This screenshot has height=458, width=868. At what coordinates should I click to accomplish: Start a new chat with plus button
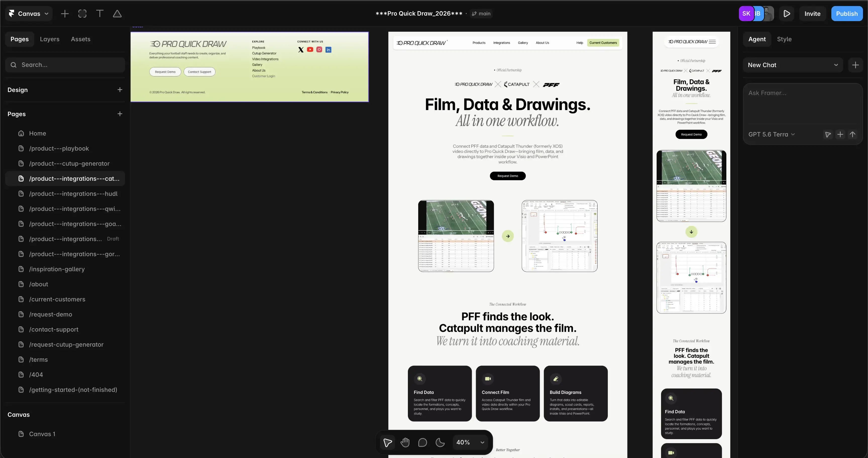[x=855, y=65]
